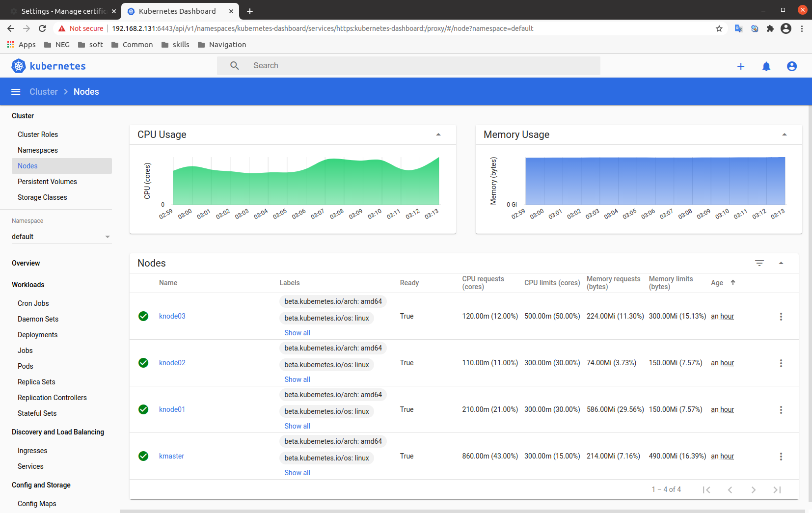
Task: Click the plus create-resource icon
Action: point(741,66)
